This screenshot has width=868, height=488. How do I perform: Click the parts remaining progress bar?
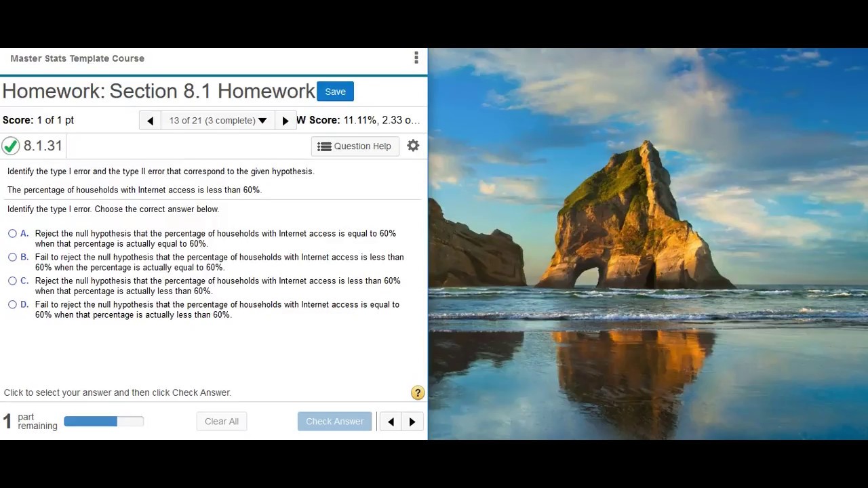[x=104, y=422]
